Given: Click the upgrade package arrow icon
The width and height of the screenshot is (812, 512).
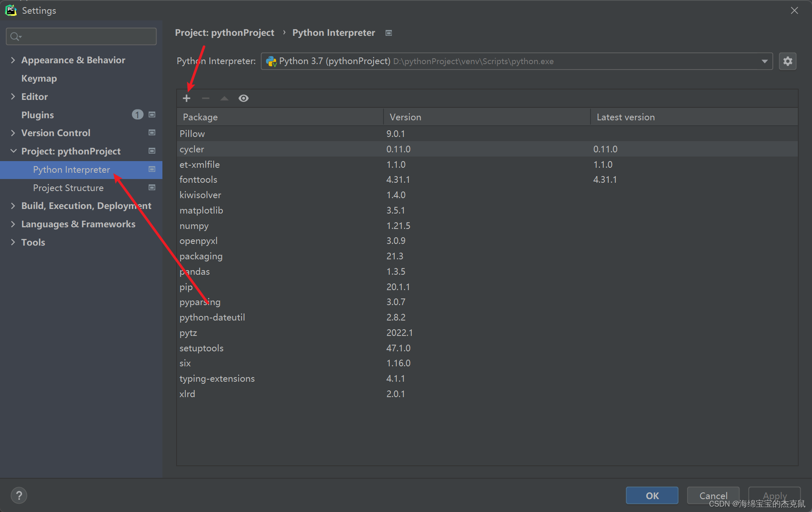Looking at the screenshot, I should point(224,98).
